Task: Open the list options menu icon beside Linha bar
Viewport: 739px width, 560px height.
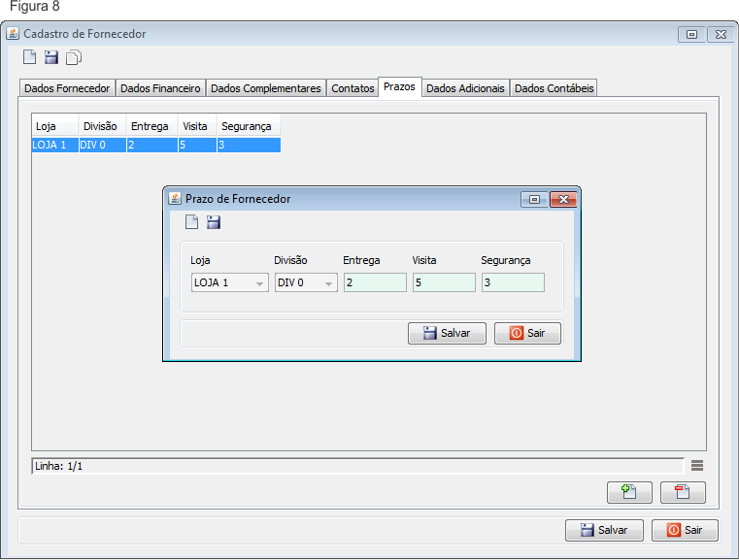Action: [697, 466]
